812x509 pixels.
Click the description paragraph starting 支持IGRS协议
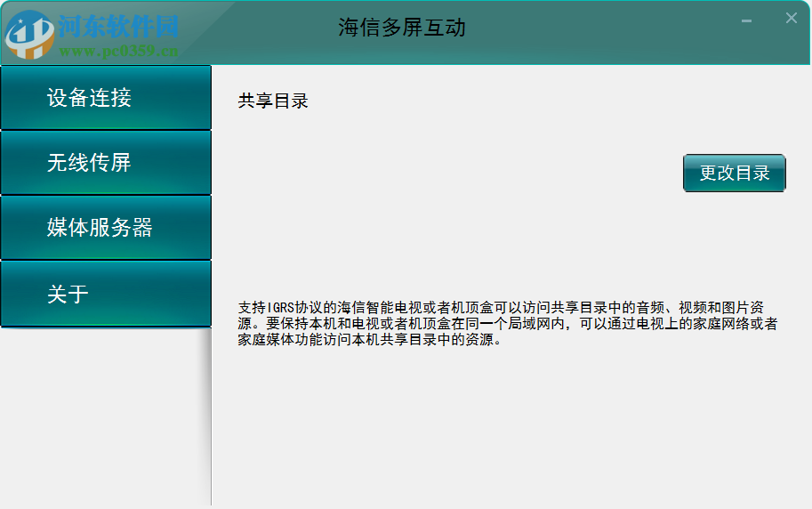[x=508, y=323]
